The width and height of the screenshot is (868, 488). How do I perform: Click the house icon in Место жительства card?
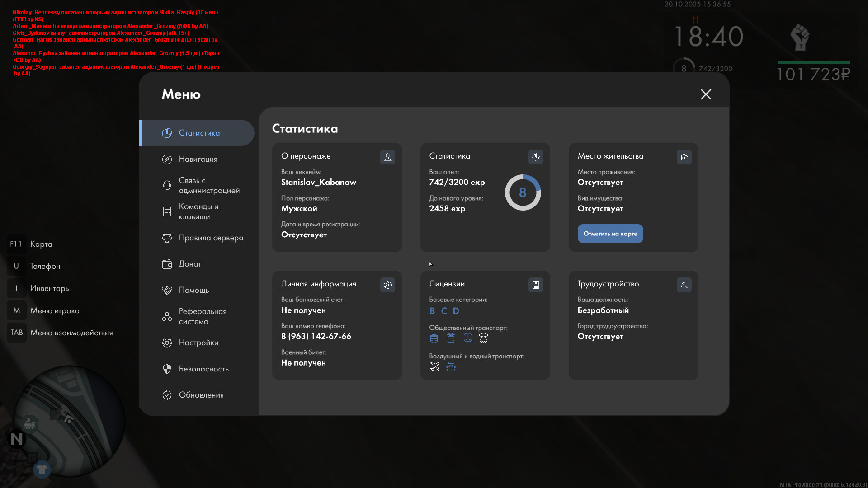pyautogui.click(x=684, y=157)
